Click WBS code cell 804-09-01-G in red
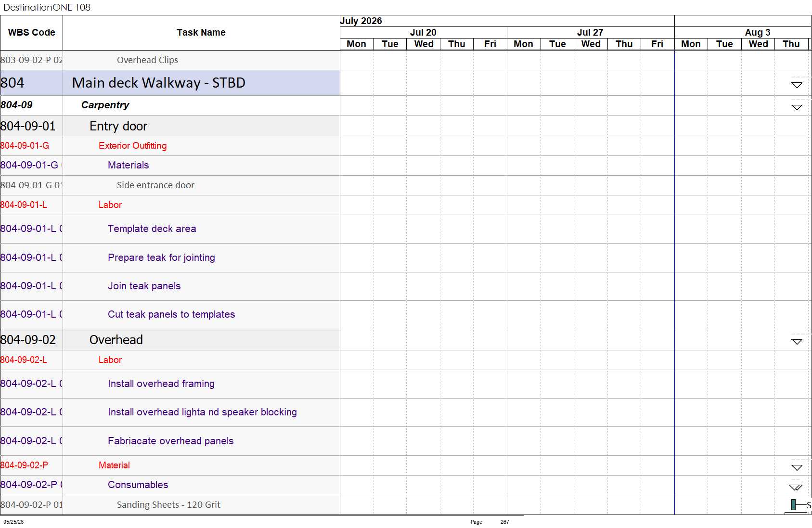The image size is (812, 528). coord(32,146)
